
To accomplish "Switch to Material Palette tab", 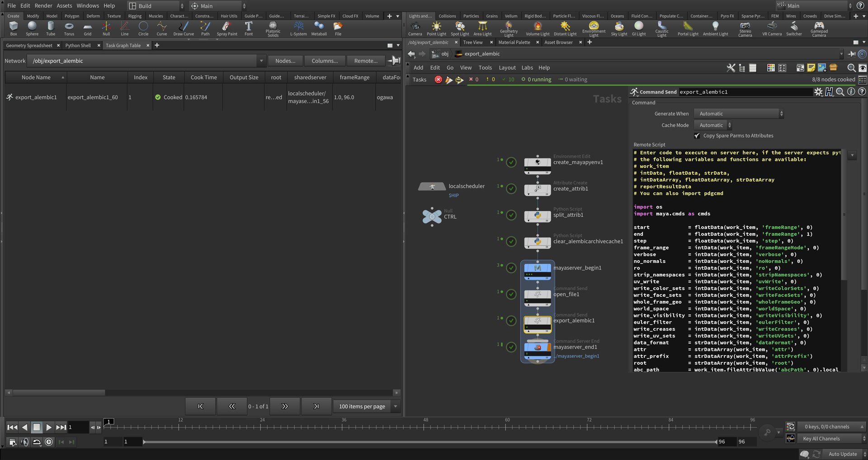I will (514, 43).
